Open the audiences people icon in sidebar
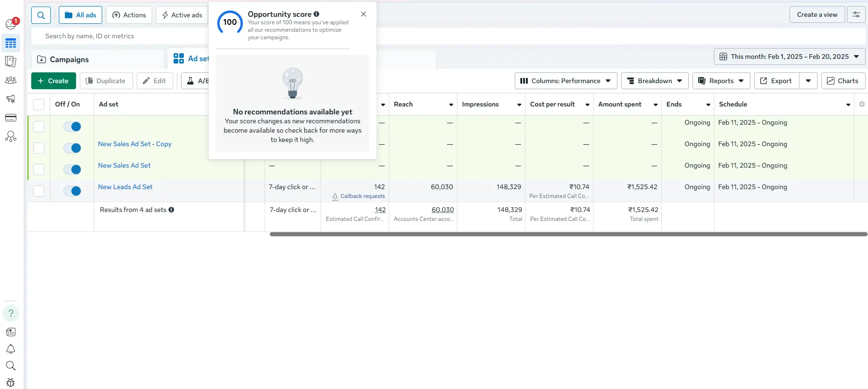 pyautogui.click(x=11, y=80)
